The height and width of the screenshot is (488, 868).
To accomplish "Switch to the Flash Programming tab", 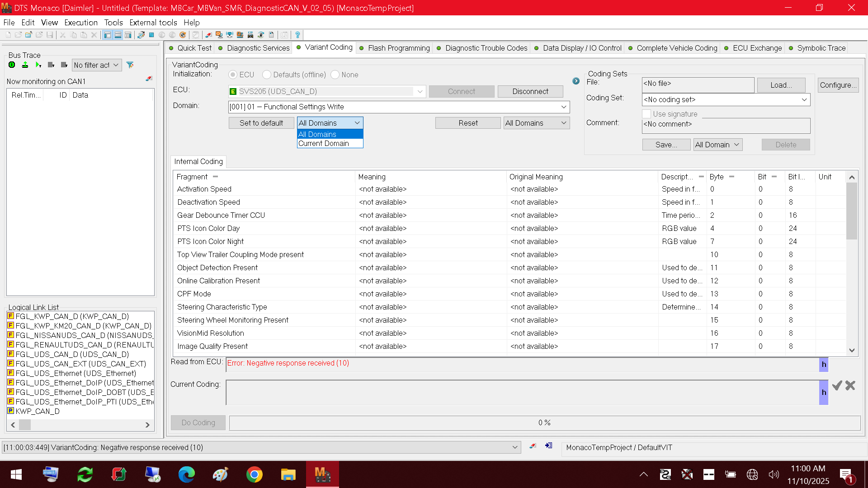I will pyautogui.click(x=394, y=48).
